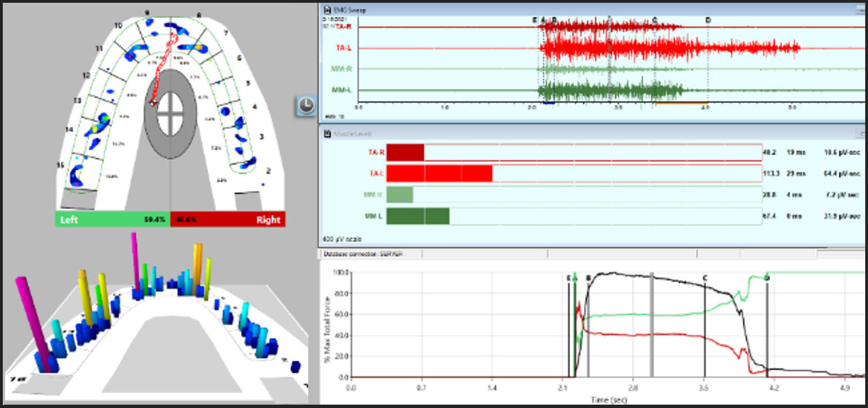Click the TA-R muscle level bar
Viewport: 868px width, 408px height.
405,153
